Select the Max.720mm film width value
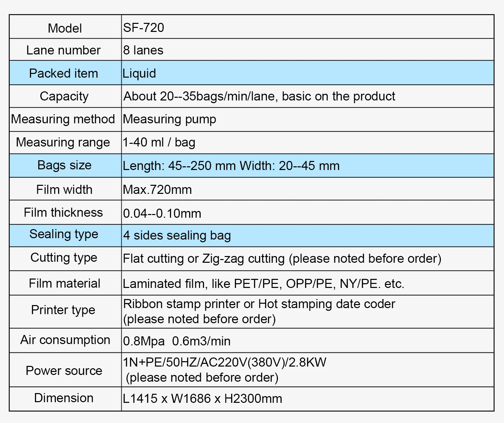The width and height of the screenshot is (504, 423). click(157, 189)
